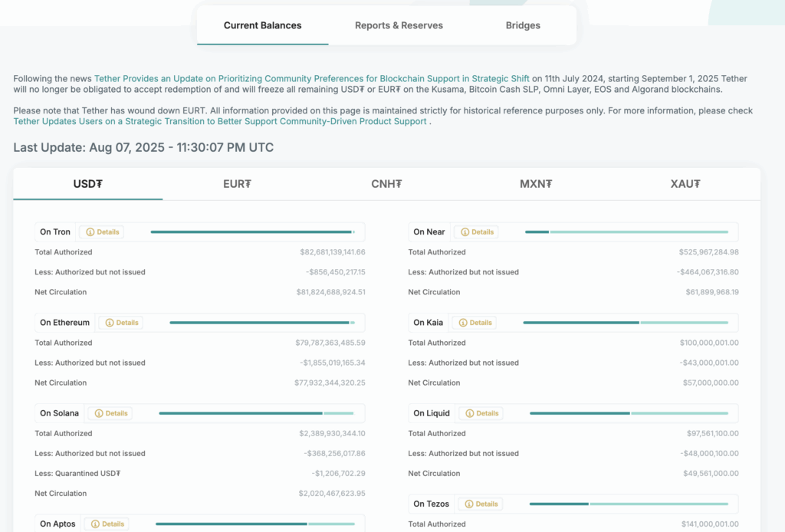
Task: Click Near net circulation $61,899,968.19
Action: point(712,292)
